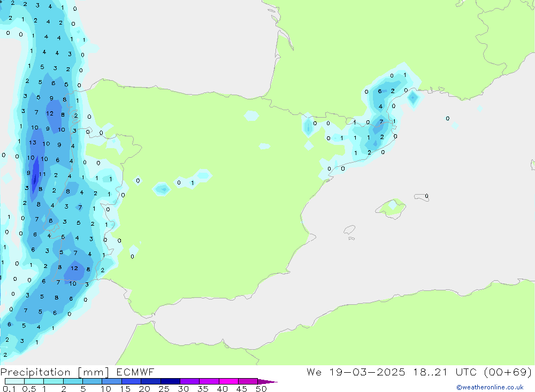Click the legend tick label "25"

[x=164, y=389]
